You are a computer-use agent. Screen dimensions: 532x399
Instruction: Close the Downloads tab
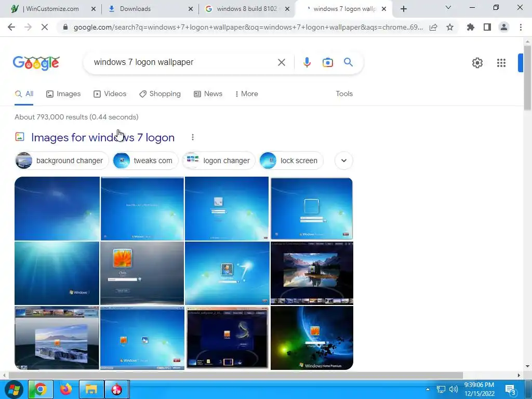[191, 9]
